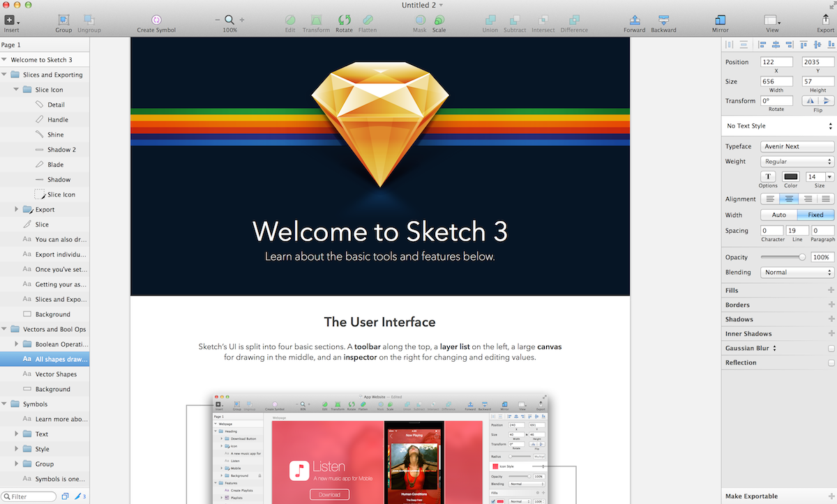Screen dimensions: 837x504
Task: Open text Options button
Action: click(x=768, y=177)
